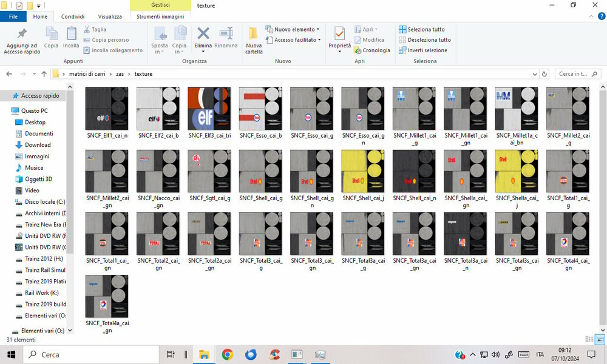The height and width of the screenshot is (364, 607).
Task: Open the Proprietà button
Action: pos(339,40)
